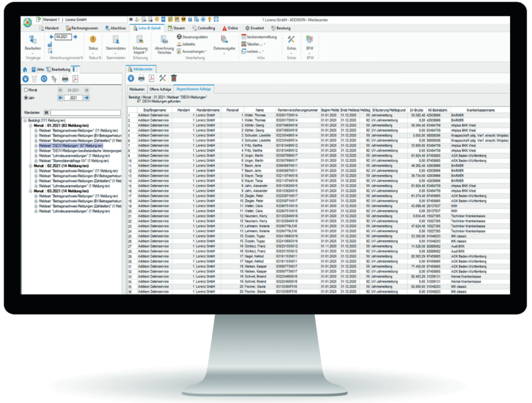
Task: Click the Status warning icon in ribbon
Action: [x=93, y=40]
